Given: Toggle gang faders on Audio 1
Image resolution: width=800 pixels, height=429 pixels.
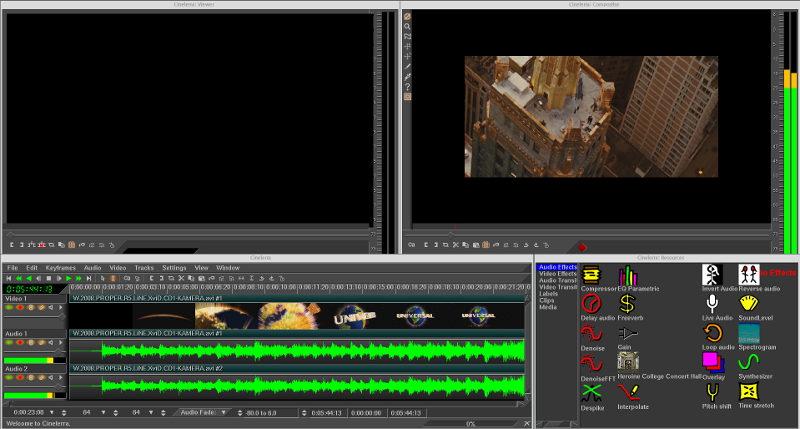Looking at the screenshot, I should click(31, 343).
